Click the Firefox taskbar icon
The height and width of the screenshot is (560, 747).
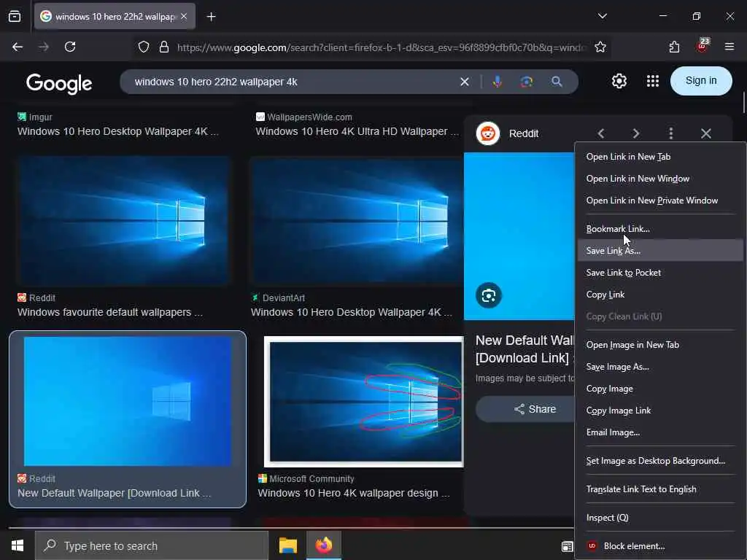323,545
